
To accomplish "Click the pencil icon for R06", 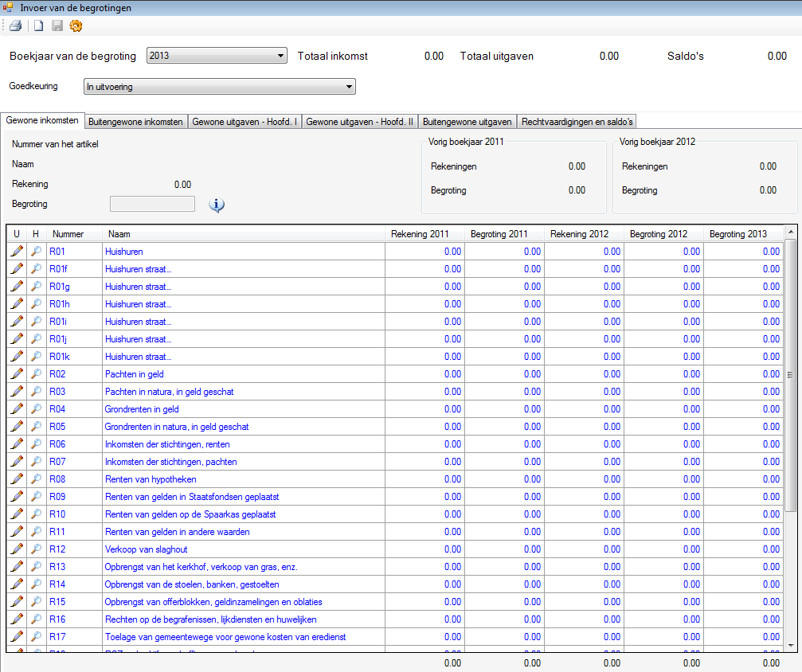I will [x=17, y=444].
